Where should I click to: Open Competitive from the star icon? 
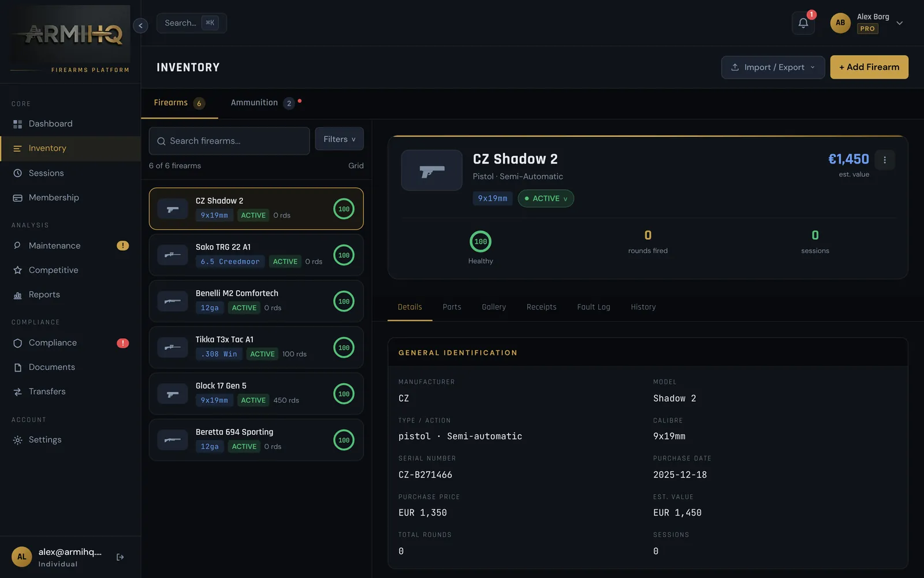click(x=18, y=270)
